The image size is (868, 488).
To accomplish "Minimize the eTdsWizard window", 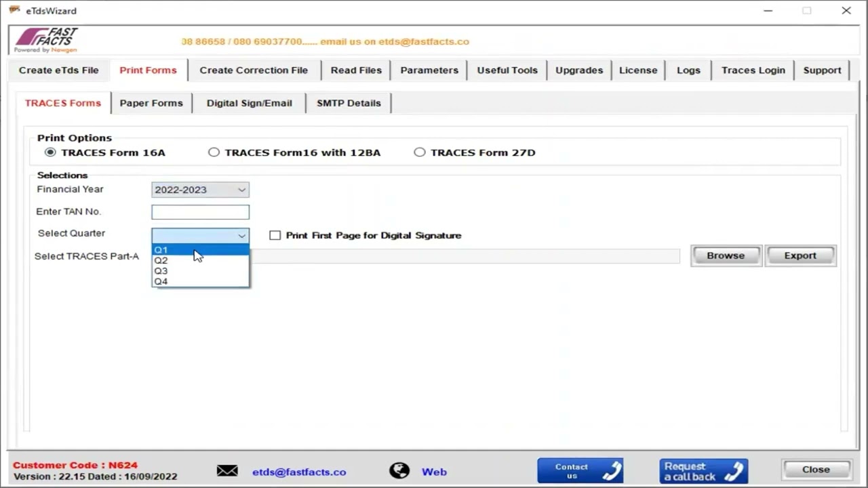I will pos(768,11).
